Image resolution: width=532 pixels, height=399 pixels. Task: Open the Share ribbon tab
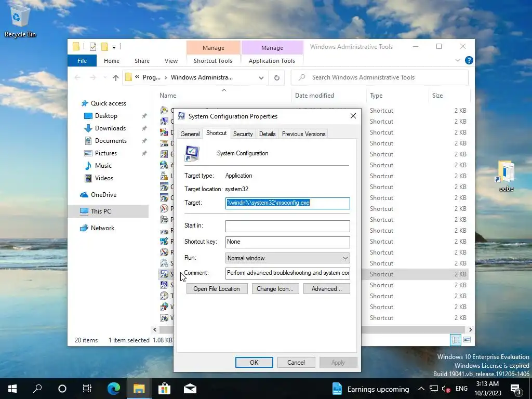tap(142, 61)
